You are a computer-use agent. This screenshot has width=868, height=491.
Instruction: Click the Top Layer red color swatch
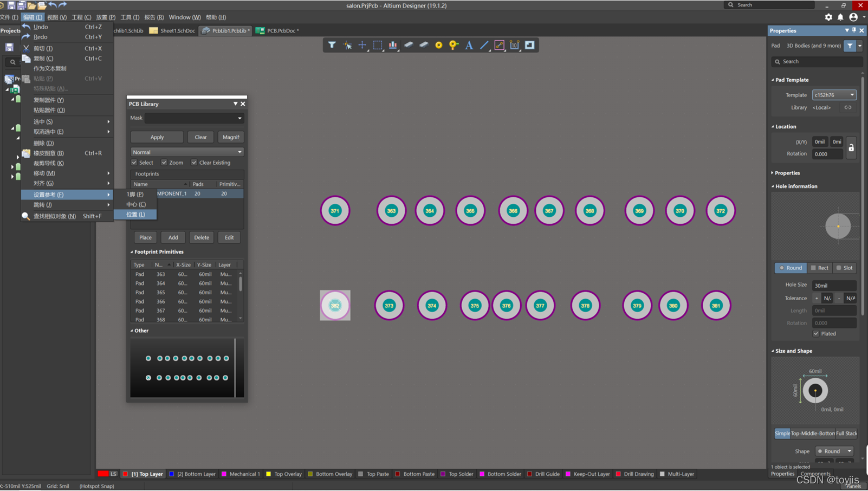click(x=126, y=474)
